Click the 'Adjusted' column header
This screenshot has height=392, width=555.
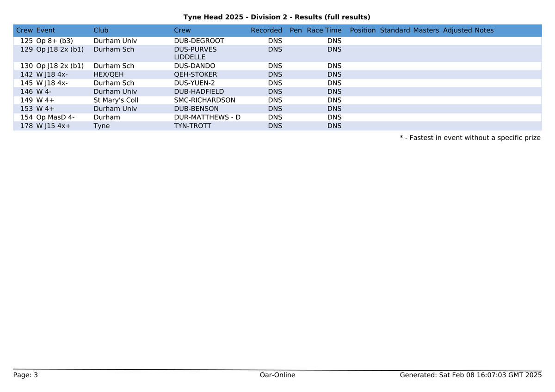point(457,31)
